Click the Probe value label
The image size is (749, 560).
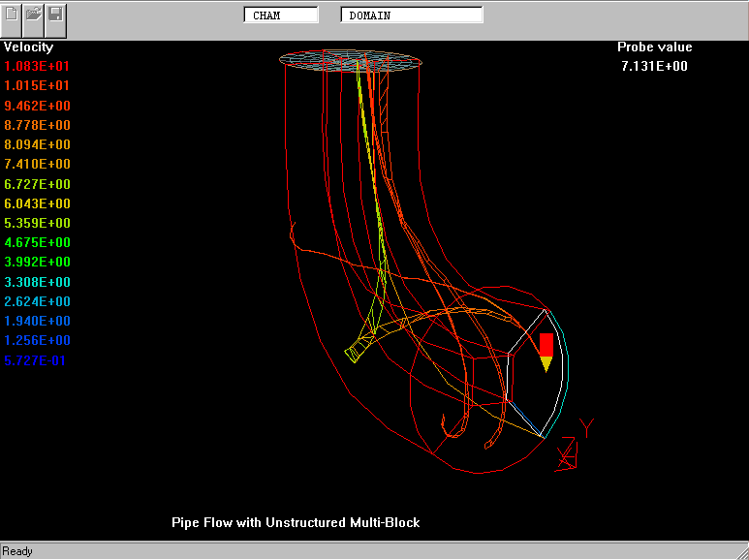click(x=655, y=47)
